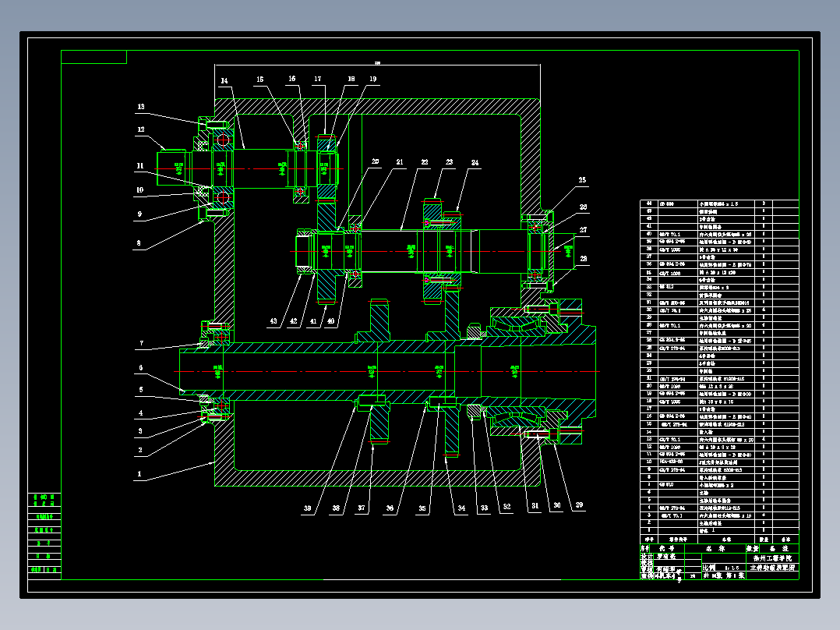Click part callout number 14
840x630 pixels.
224,81
